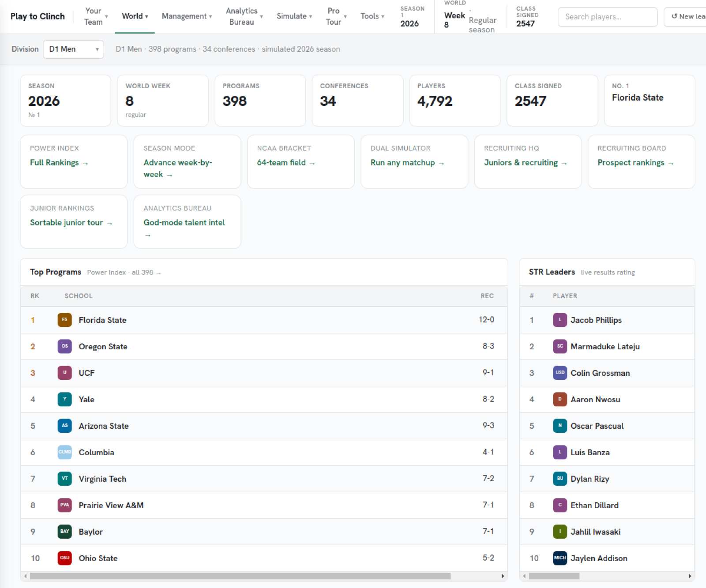This screenshot has width=706, height=588.
Task: Open the 64-team field bracket
Action: [x=286, y=163]
